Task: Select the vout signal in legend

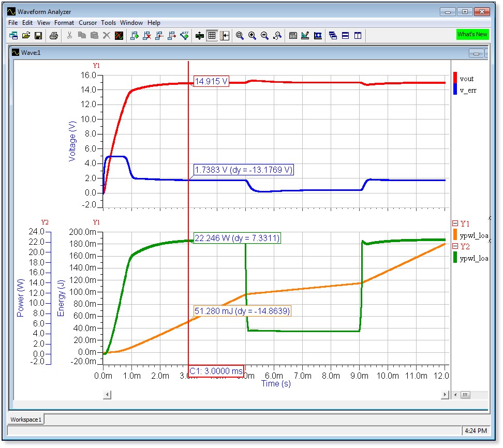Action: [x=466, y=79]
